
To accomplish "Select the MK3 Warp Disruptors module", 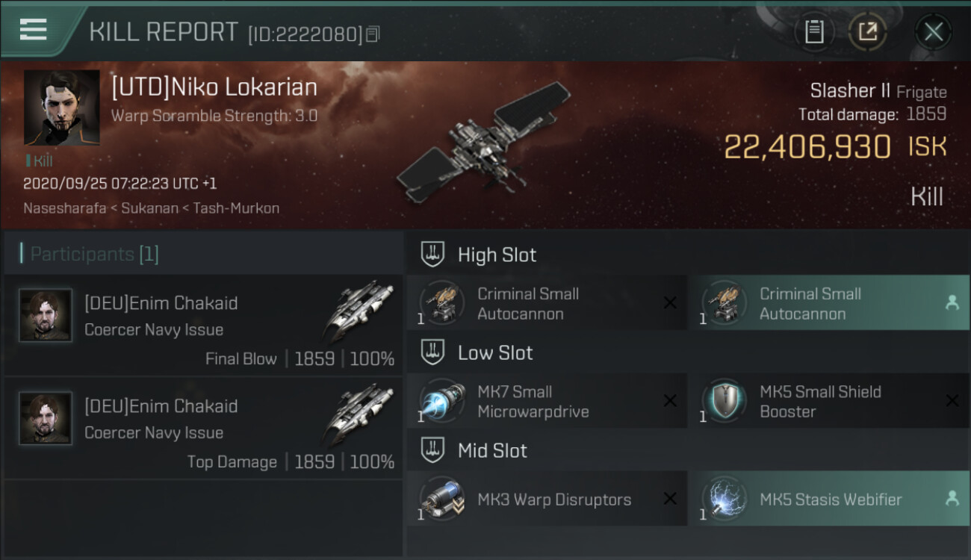I will click(x=546, y=500).
